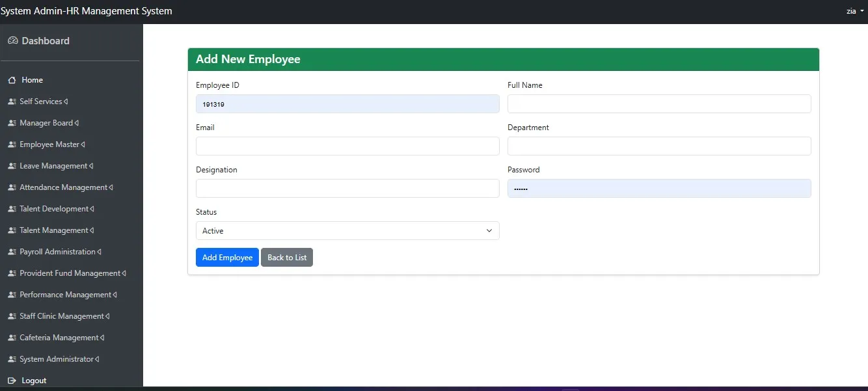
Task: Click the Add Employee button
Action: tap(227, 258)
